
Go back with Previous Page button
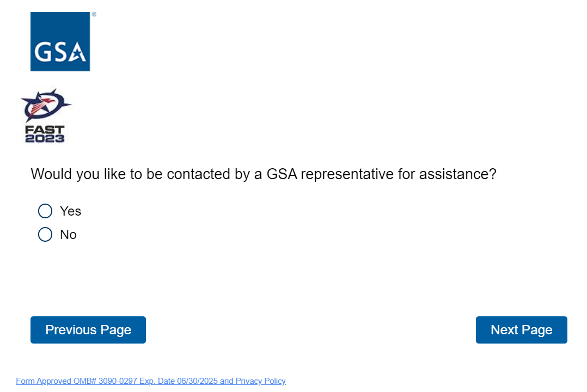(x=88, y=330)
